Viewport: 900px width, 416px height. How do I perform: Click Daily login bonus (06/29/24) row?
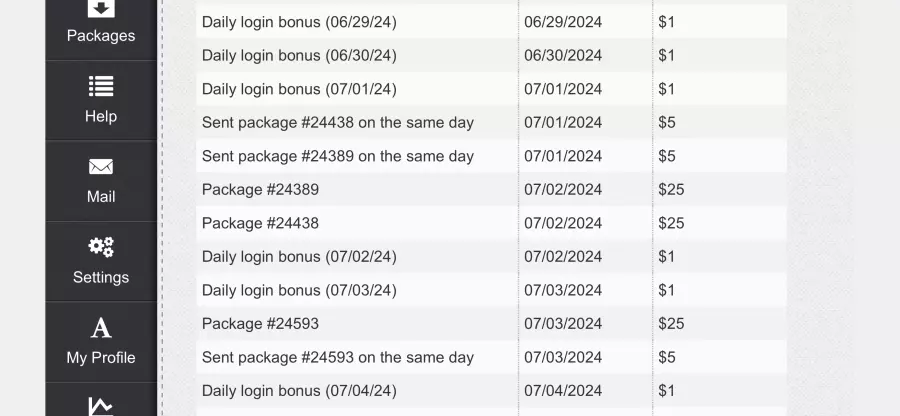(x=491, y=22)
